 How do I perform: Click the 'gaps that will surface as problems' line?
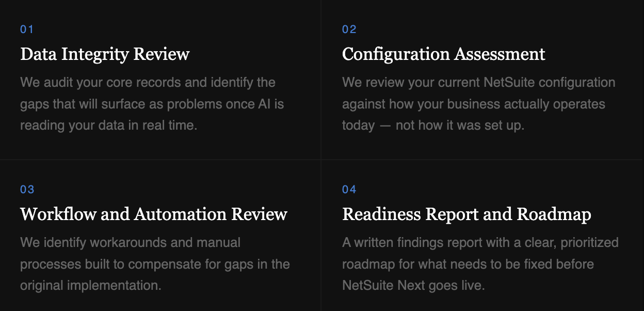[x=152, y=104]
